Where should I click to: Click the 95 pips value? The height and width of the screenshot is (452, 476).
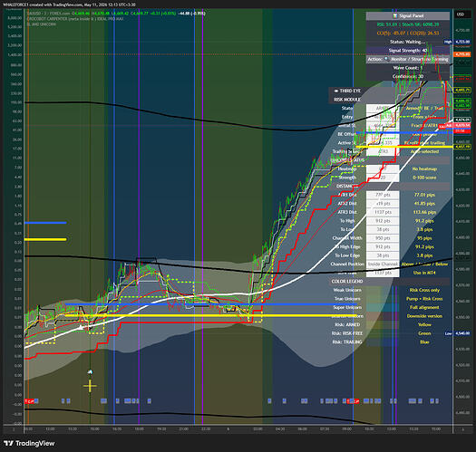(x=424, y=238)
